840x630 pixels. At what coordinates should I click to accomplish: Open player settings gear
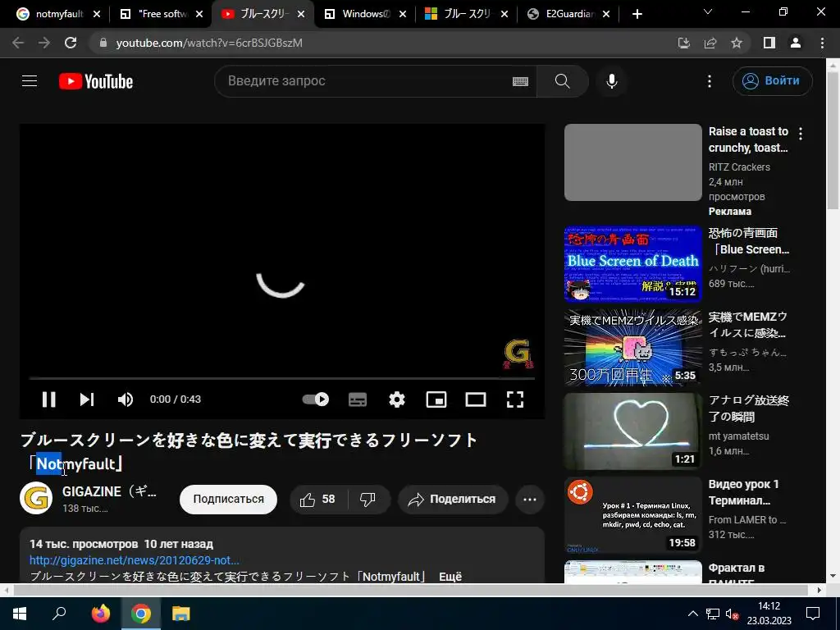397,399
